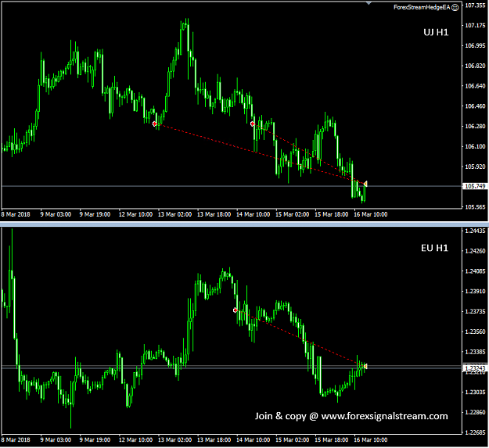489x448 pixels.
Task: Click the 1.23735 price scale label
Action: [475, 311]
